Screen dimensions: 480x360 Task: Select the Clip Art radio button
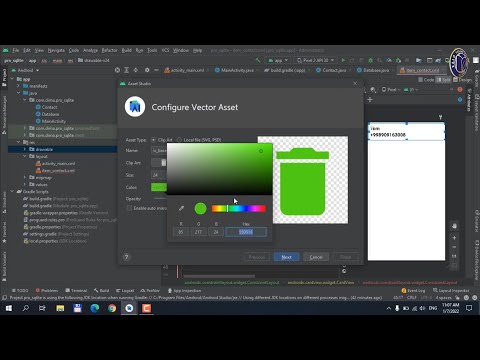tap(153, 140)
